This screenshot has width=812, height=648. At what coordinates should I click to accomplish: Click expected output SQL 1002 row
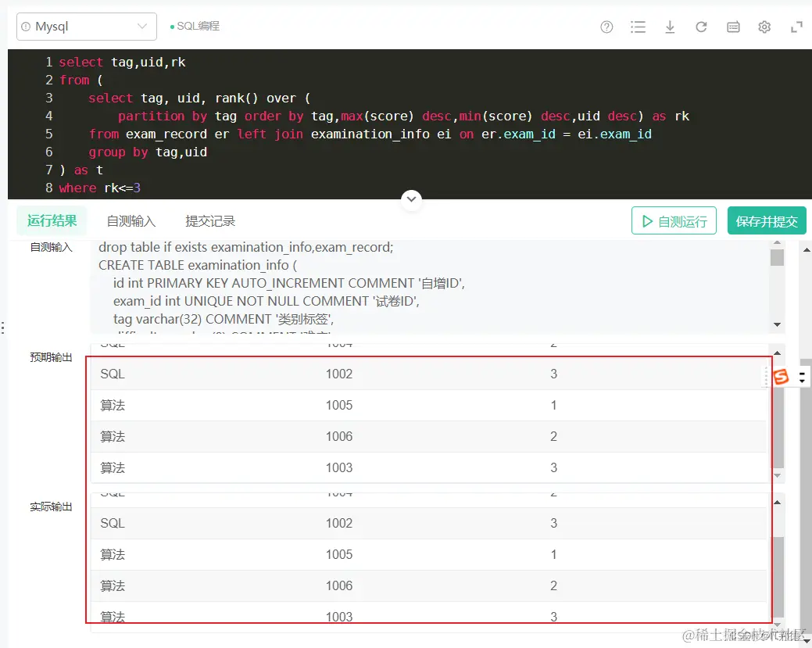[429, 374]
